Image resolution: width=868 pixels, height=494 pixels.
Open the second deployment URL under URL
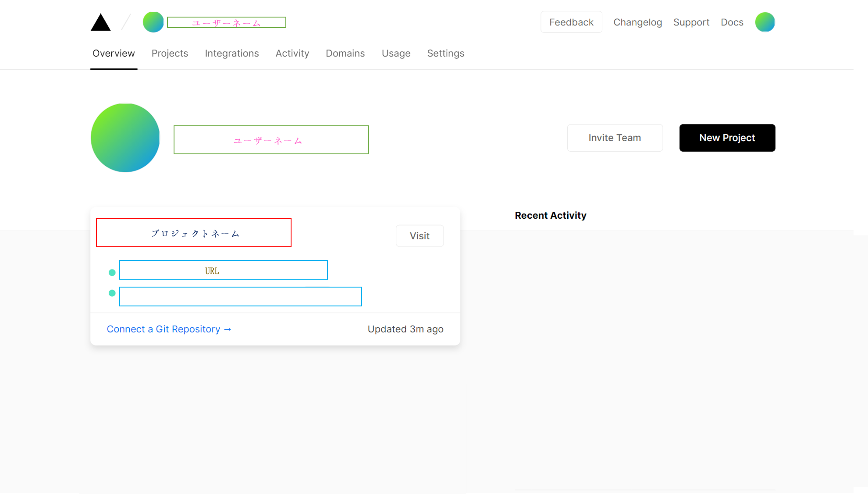click(241, 297)
